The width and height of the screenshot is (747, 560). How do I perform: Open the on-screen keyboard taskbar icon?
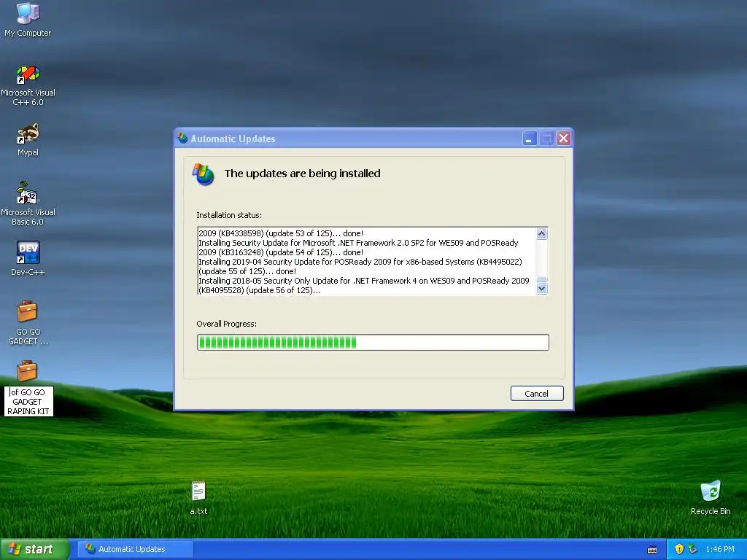point(652,550)
